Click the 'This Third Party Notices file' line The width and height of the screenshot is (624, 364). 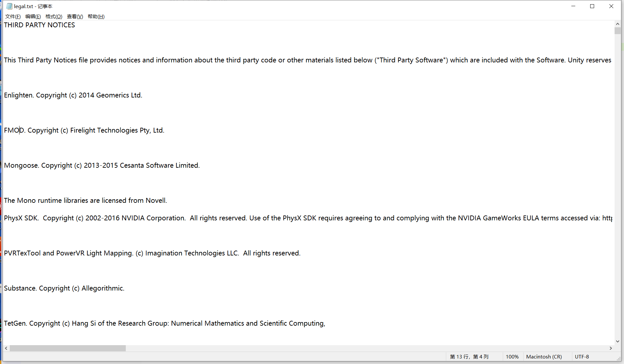307,60
